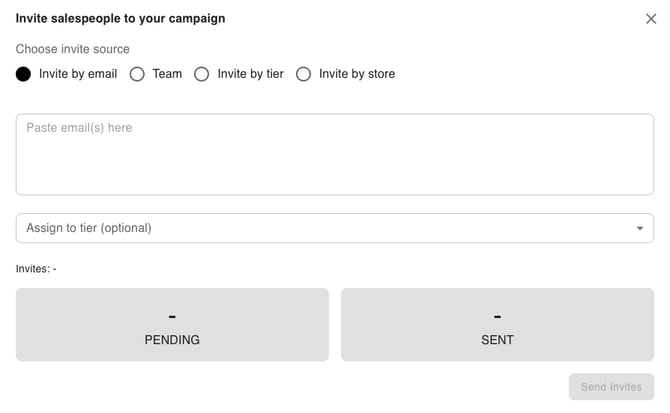Click the 'Invite by email' label text

click(x=78, y=74)
